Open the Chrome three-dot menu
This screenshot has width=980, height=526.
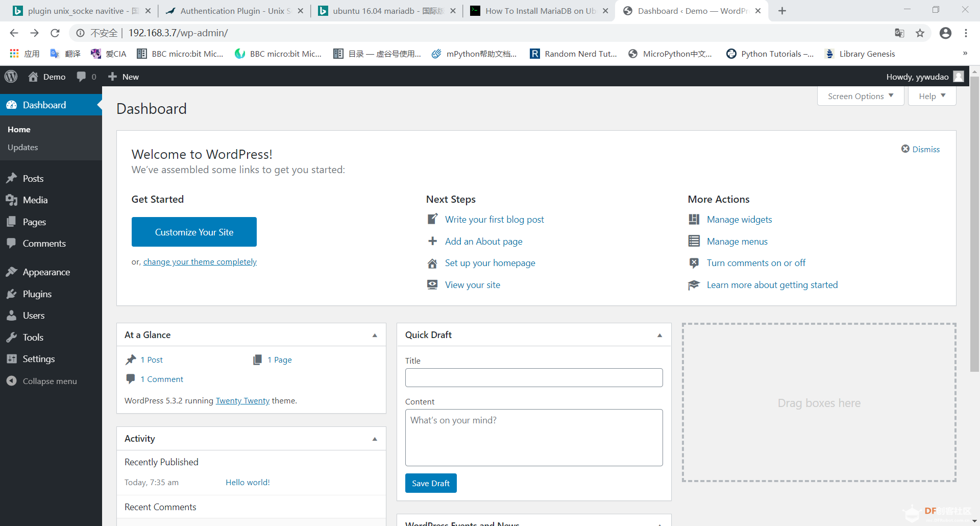(966, 33)
